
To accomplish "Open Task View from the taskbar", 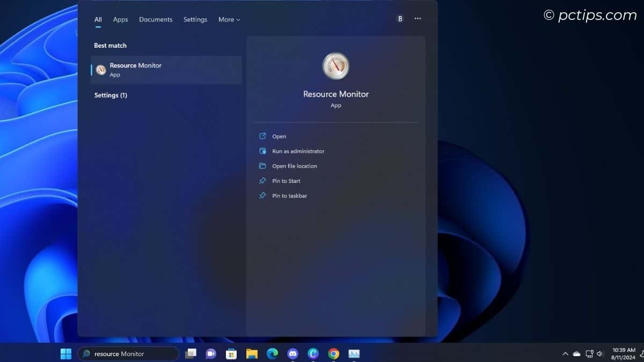I will click(x=191, y=354).
